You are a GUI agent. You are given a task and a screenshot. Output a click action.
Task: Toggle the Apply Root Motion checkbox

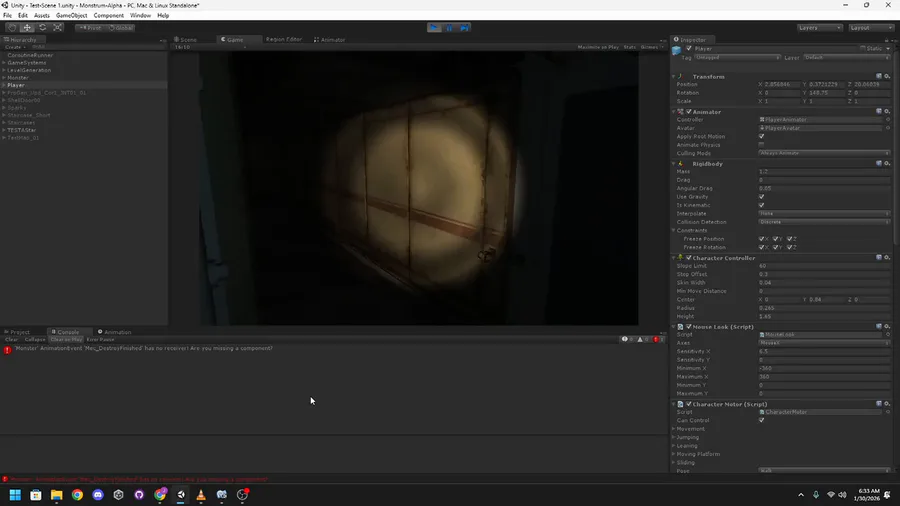[762, 137]
